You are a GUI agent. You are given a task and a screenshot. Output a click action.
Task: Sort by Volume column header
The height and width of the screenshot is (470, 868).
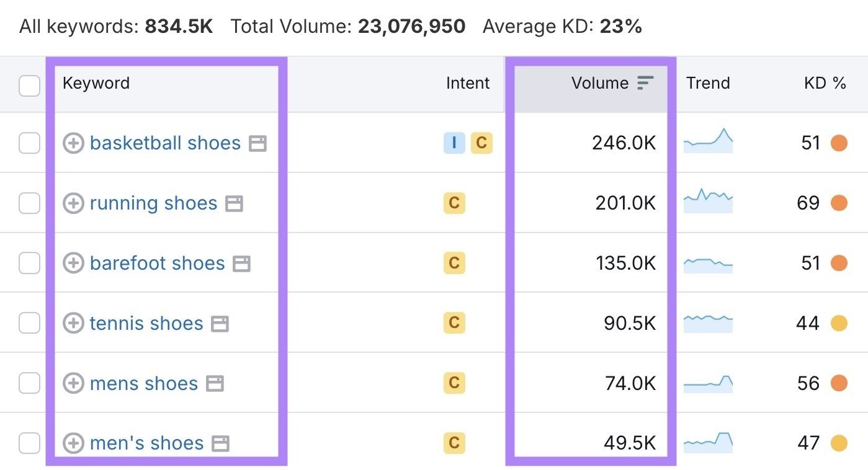click(x=600, y=83)
